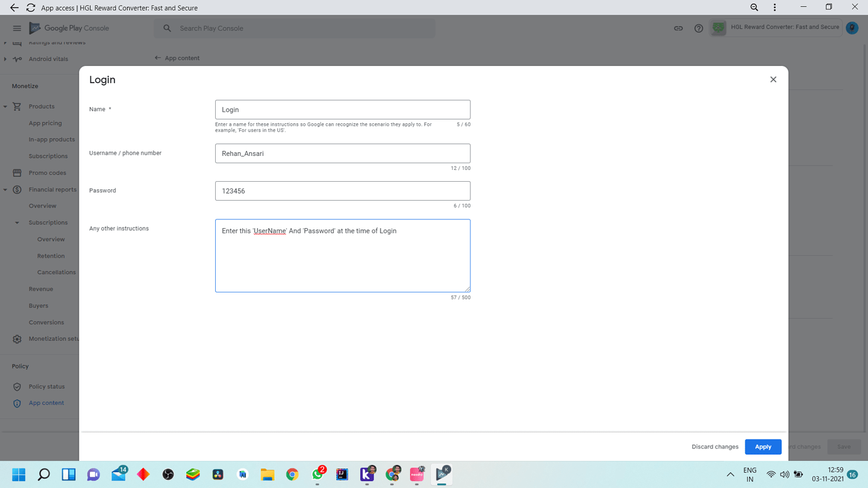Image resolution: width=868 pixels, height=488 pixels.
Task: Click the Wi-Fi icon in system tray
Action: 771,475
